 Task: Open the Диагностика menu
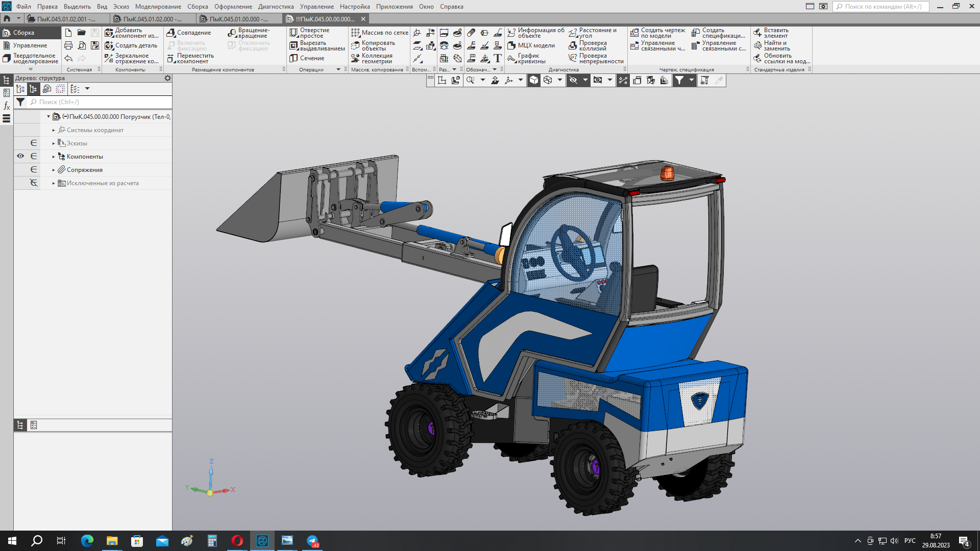(x=276, y=7)
